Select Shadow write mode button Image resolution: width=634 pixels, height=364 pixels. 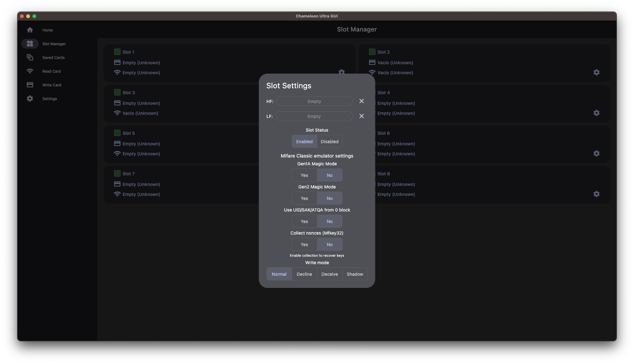tap(354, 274)
